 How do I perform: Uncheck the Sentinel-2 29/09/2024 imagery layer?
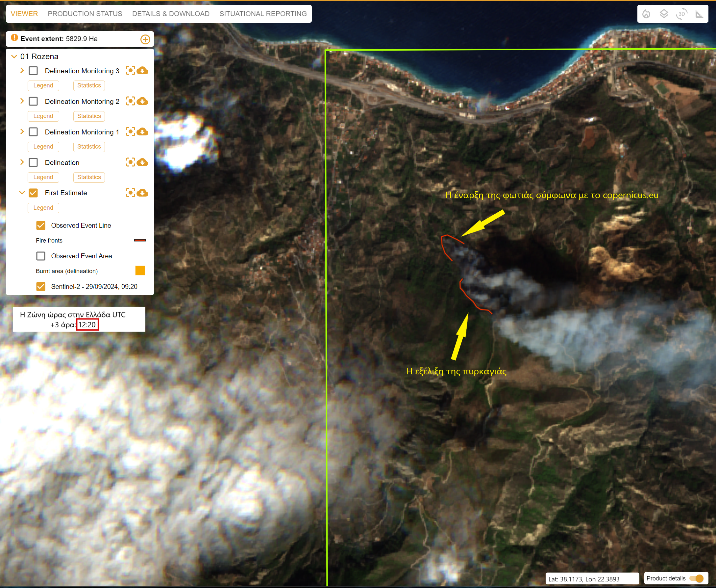tap(41, 287)
